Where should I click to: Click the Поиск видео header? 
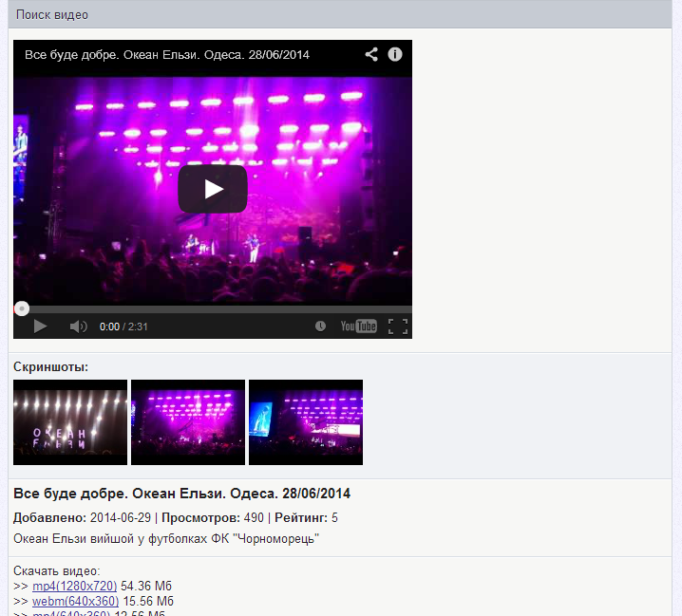52,15
